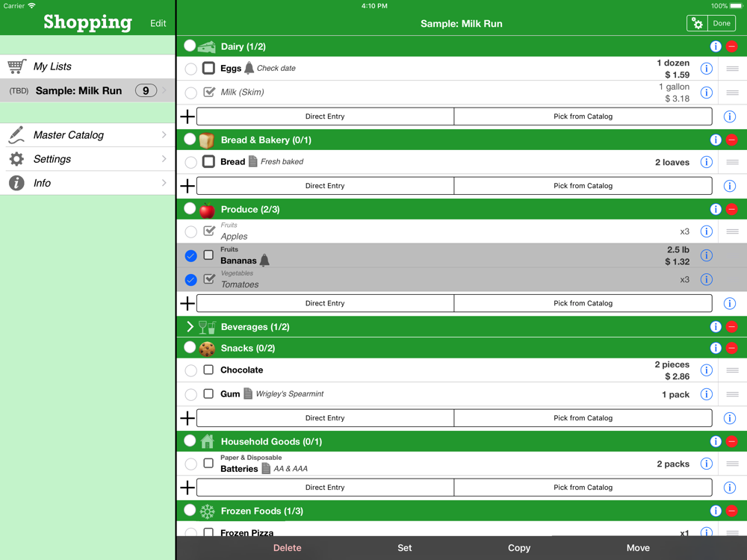
Task: Open the note icon beside Bread
Action: [253, 162]
